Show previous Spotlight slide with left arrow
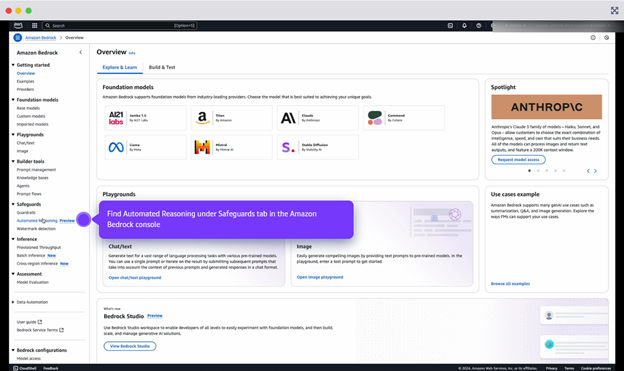This screenshot has height=371, width=624. point(588,171)
